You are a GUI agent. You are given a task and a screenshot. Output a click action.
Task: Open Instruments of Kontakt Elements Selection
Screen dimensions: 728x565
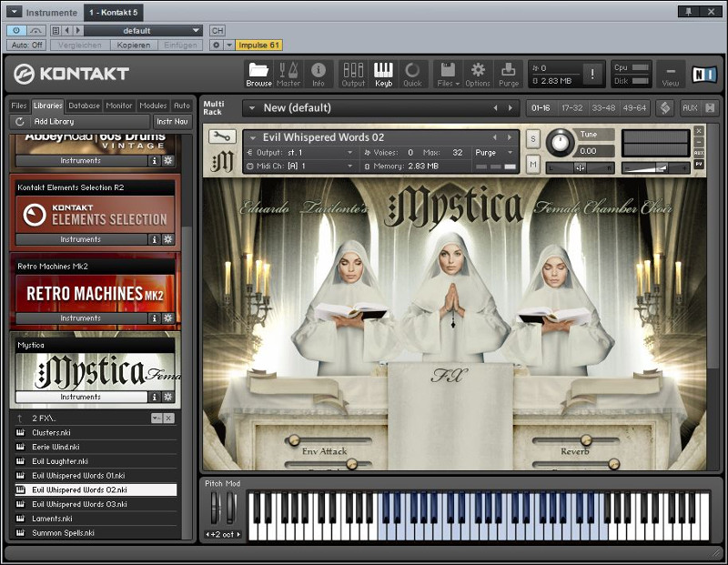pyautogui.click(x=81, y=239)
